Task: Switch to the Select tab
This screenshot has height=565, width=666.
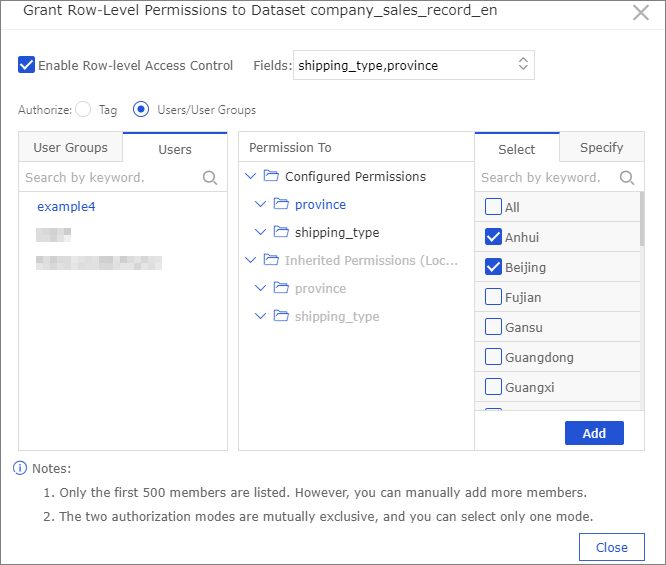Action: 517,149
